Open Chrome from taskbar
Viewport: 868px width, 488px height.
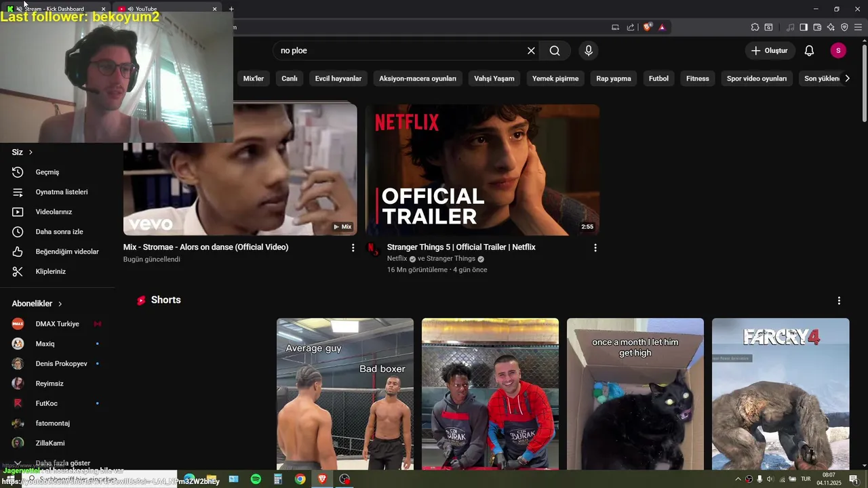coord(300,479)
